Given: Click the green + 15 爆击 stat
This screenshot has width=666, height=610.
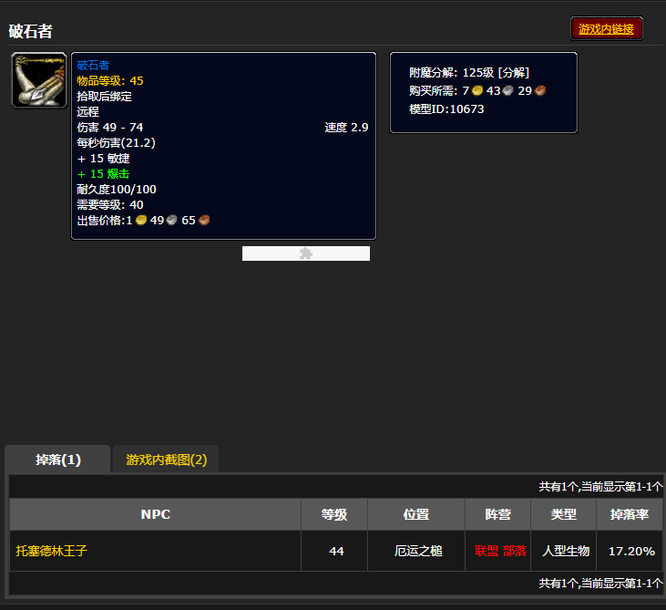Looking at the screenshot, I should coord(103,174).
